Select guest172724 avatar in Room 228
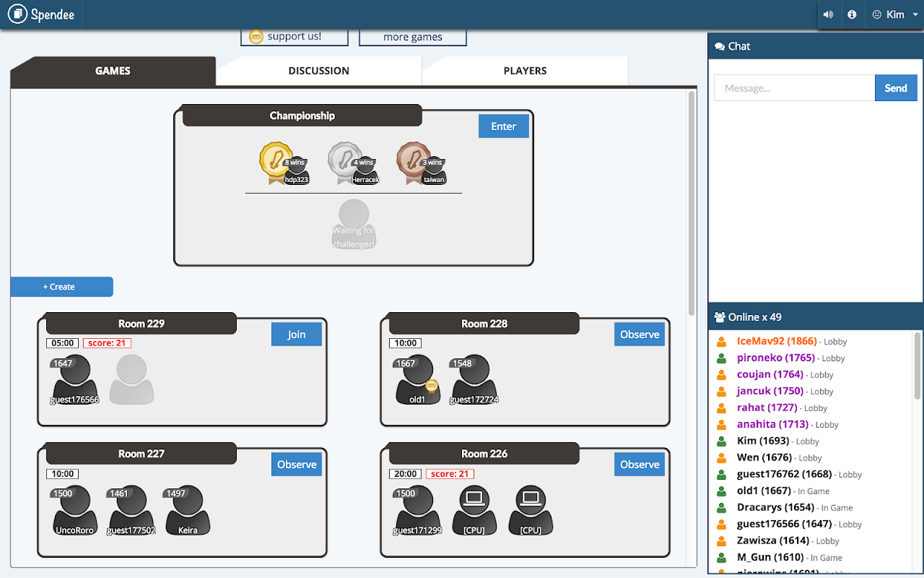Image resolution: width=924 pixels, height=578 pixels. 474,379
